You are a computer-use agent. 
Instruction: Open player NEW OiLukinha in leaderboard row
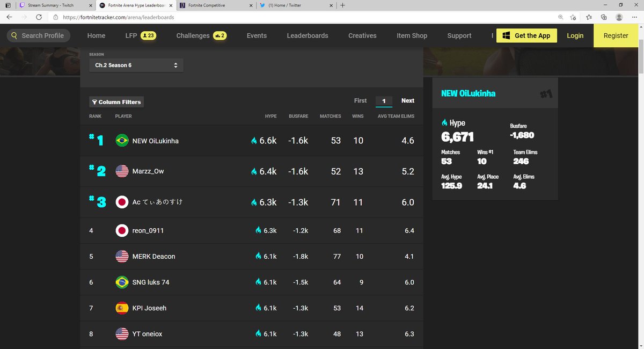coord(155,141)
